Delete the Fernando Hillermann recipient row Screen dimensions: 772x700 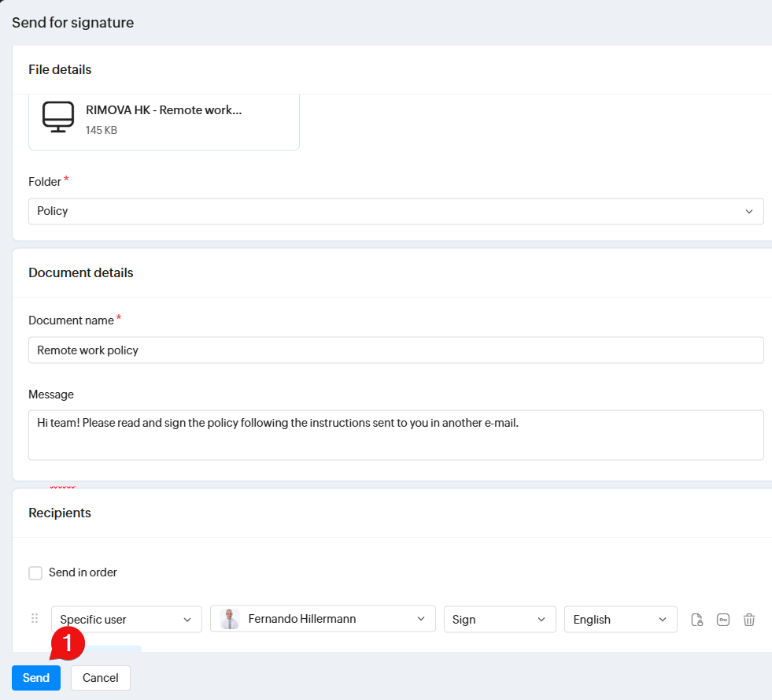pyautogui.click(x=749, y=620)
